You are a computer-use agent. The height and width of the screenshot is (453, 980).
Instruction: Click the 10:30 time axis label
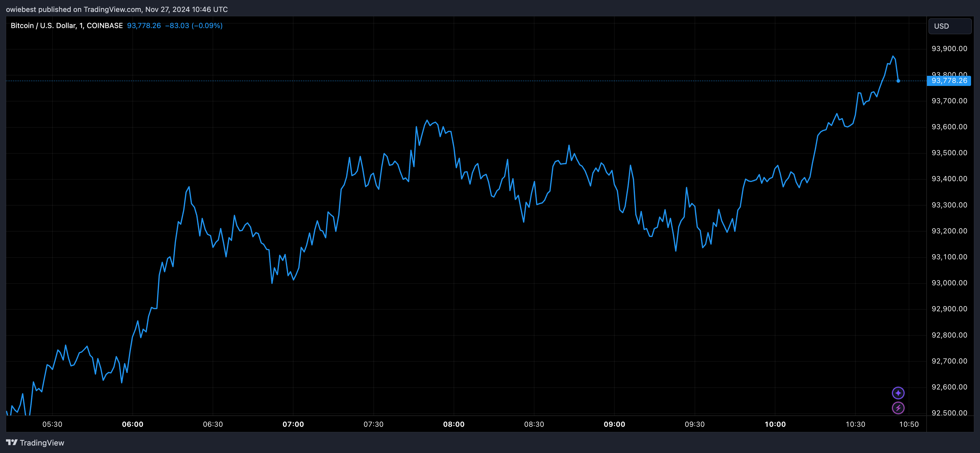pyautogui.click(x=855, y=424)
